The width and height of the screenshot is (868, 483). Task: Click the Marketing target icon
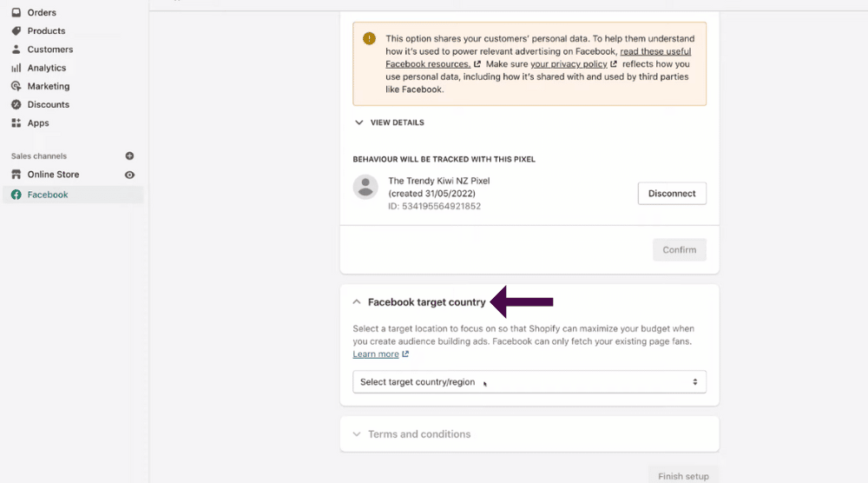pos(16,86)
